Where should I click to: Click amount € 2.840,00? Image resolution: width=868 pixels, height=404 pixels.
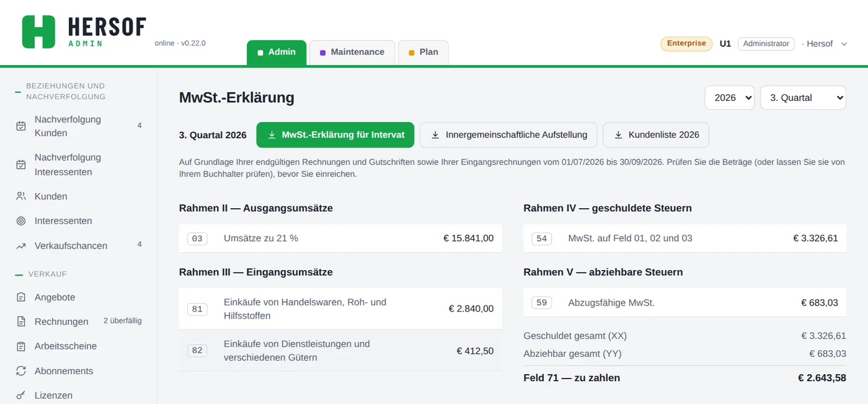(x=471, y=309)
